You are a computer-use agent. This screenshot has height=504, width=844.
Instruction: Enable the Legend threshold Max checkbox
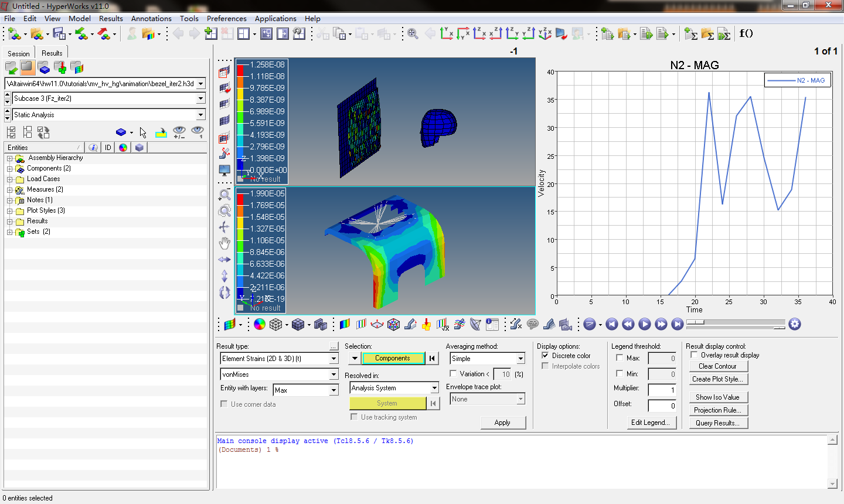620,358
